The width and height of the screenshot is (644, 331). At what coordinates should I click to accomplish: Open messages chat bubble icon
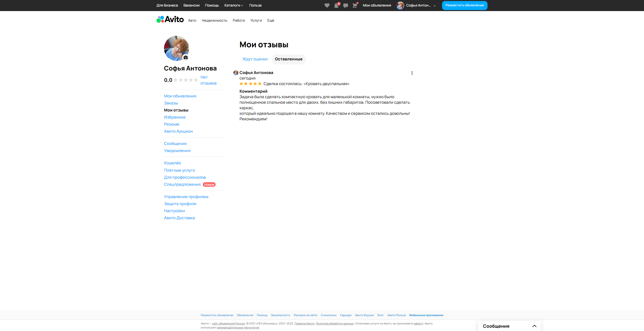(346, 6)
